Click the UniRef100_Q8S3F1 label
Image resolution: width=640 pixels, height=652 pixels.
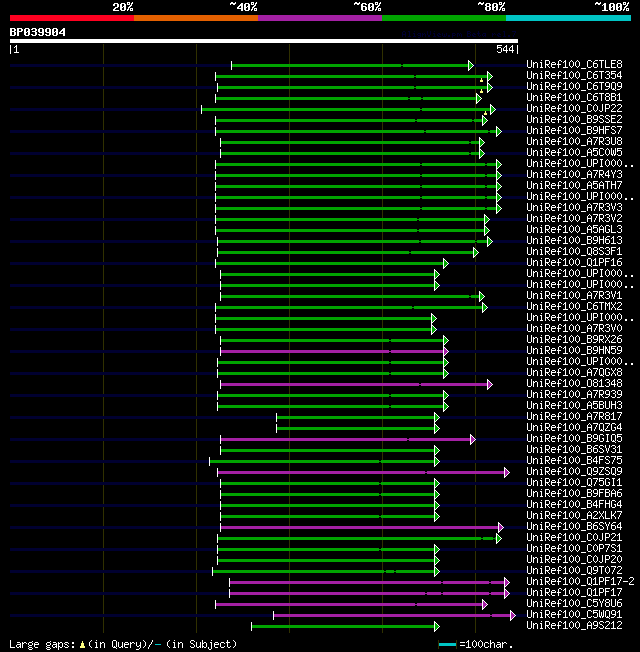[x=574, y=251]
